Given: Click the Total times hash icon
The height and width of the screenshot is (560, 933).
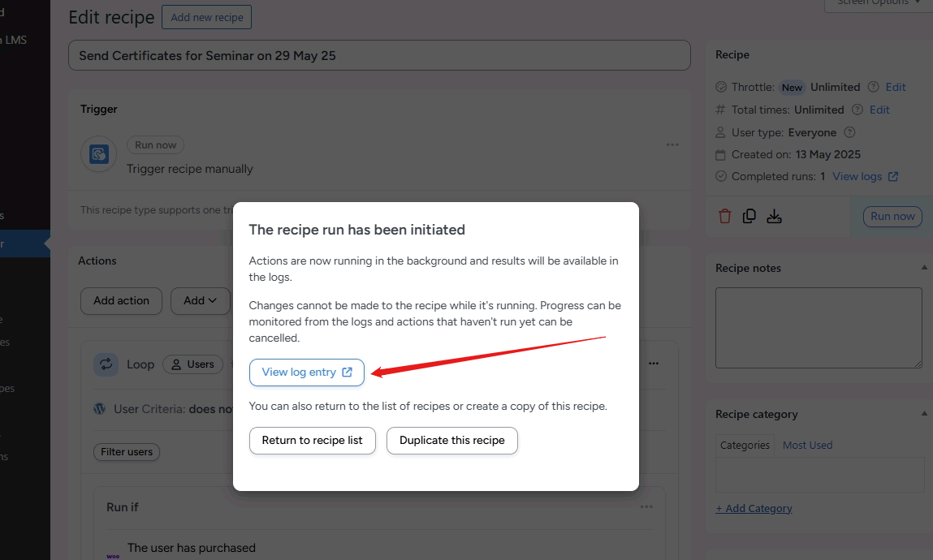Looking at the screenshot, I should [720, 110].
